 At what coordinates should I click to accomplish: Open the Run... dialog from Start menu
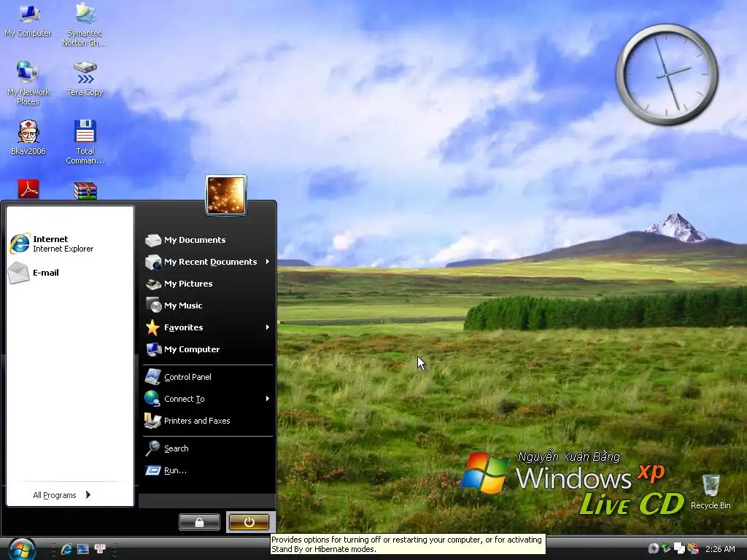pyautogui.click(x=208, y=470)
